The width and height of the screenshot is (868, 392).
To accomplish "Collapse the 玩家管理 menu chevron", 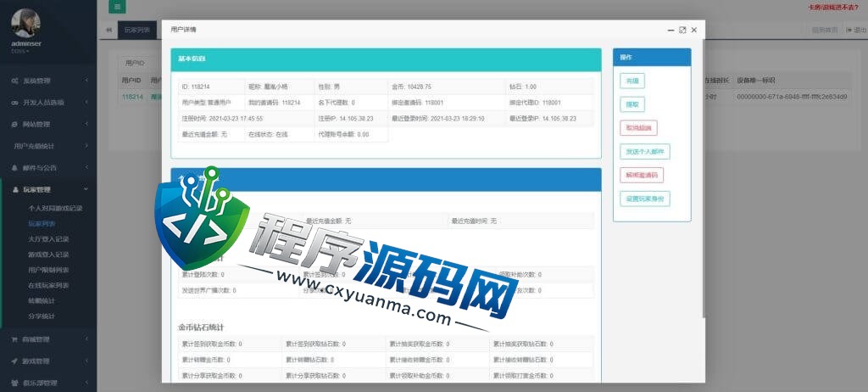I will click(86, 189).
